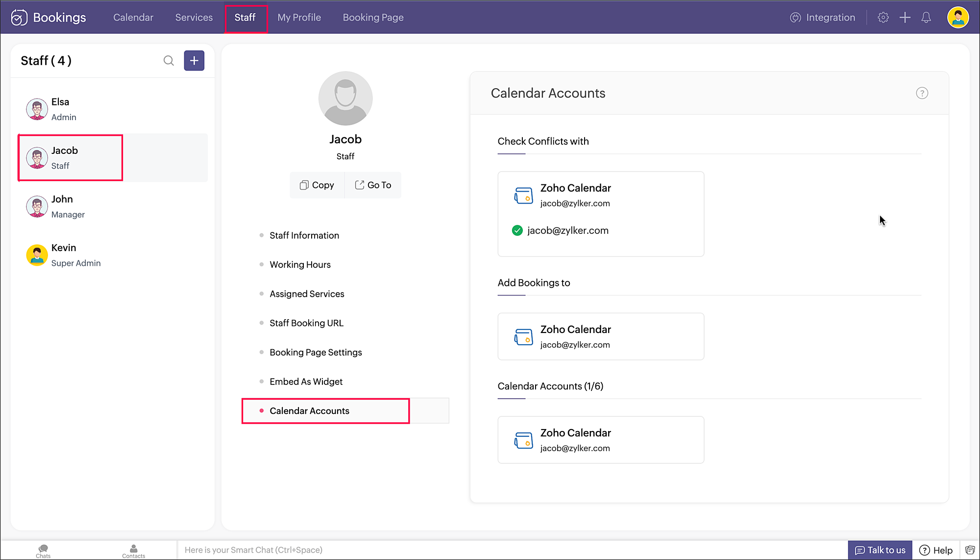Add new staff with plus button
Image resolution: width=980 pixels, height=560 pixels.
(194, 61)
